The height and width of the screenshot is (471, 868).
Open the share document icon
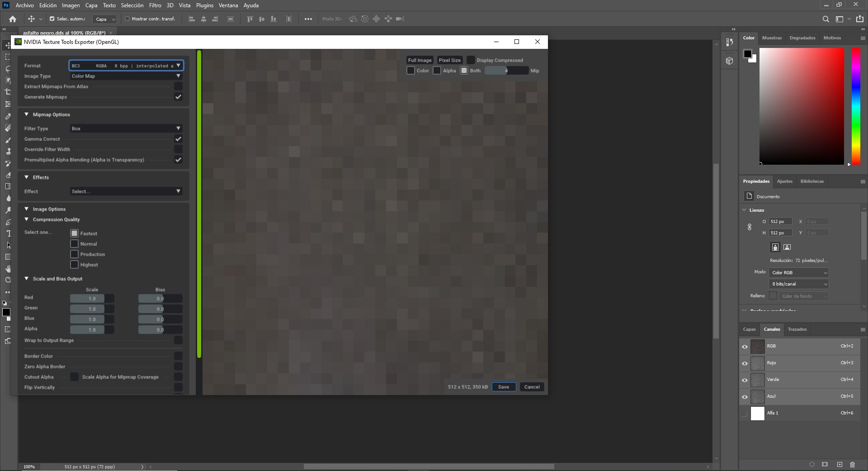pos(859,19)
